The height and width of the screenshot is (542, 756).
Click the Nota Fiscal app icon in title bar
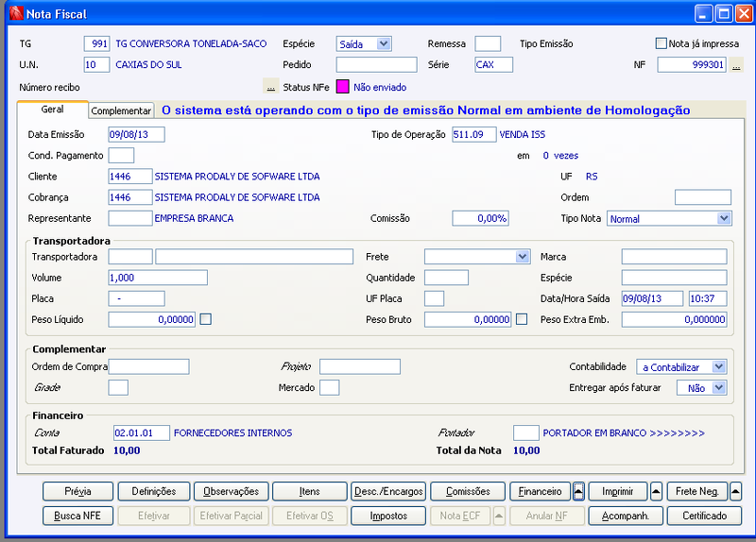click(16, 13)
